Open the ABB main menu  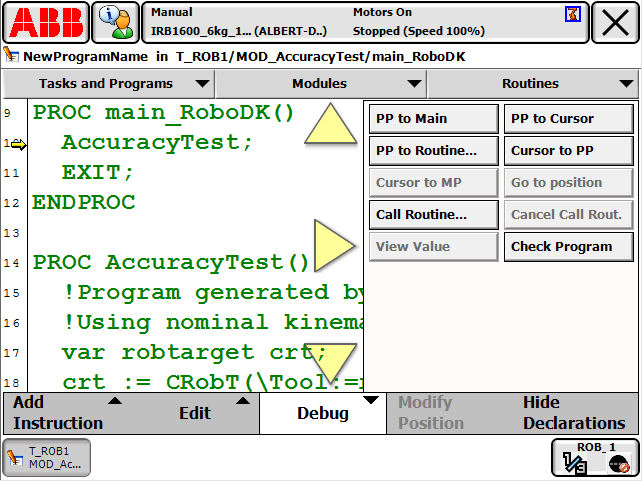click(x=46, y=22)
